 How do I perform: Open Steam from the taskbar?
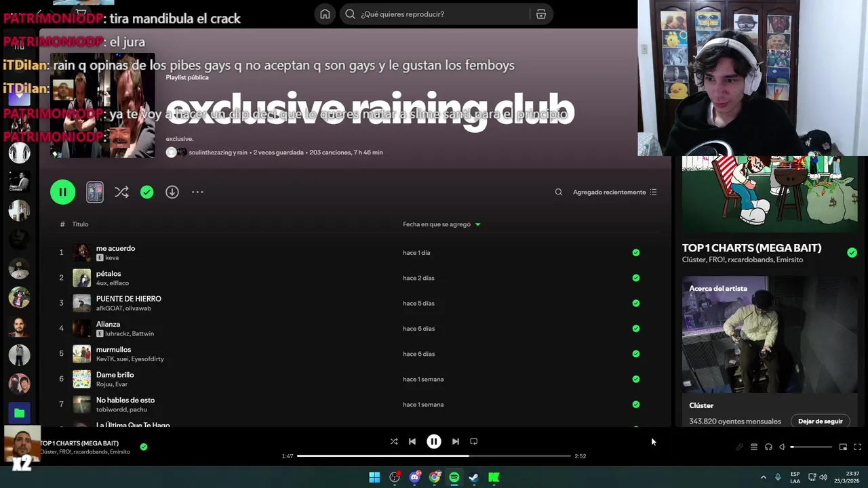point(474,478)
